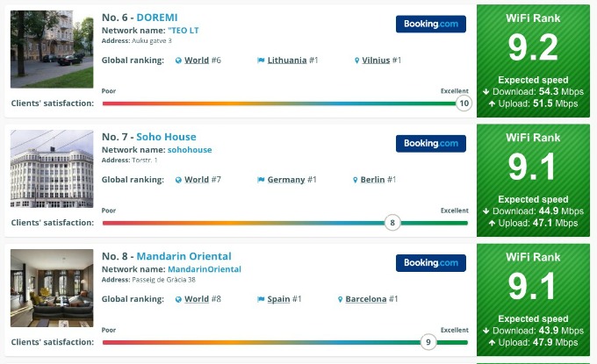Click WiFi Rank 9.2 green panel
597x364 pixels.
point(533,61)
